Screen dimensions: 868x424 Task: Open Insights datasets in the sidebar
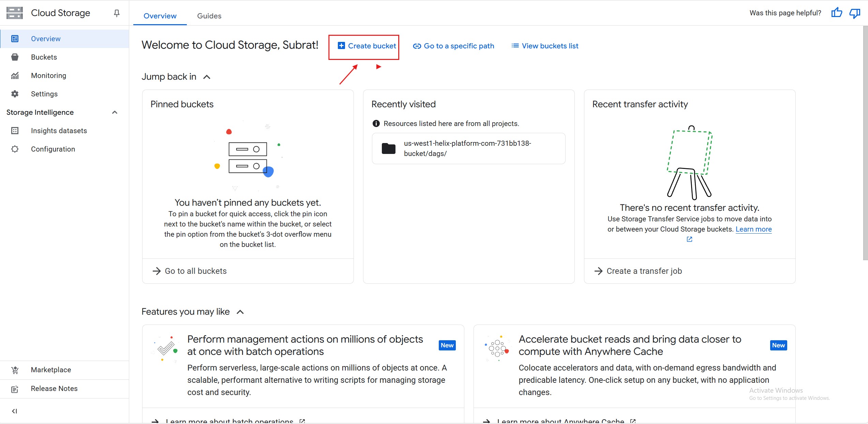pyautogui.click(x=59, y=131)
